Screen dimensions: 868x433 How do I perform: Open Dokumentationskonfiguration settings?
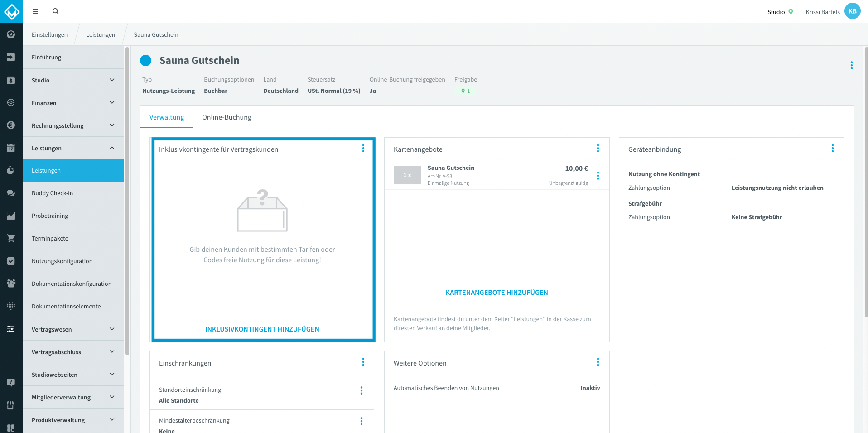tap(73, 284)
